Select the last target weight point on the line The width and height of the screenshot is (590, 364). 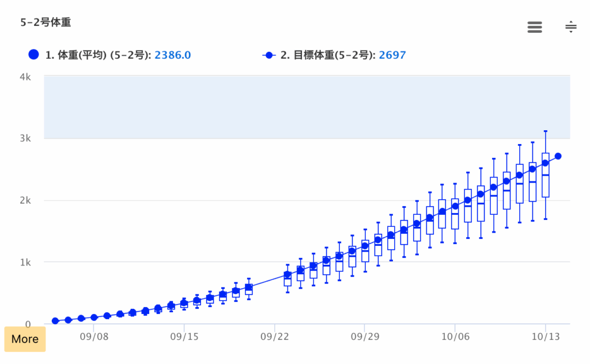pos(558,156)
